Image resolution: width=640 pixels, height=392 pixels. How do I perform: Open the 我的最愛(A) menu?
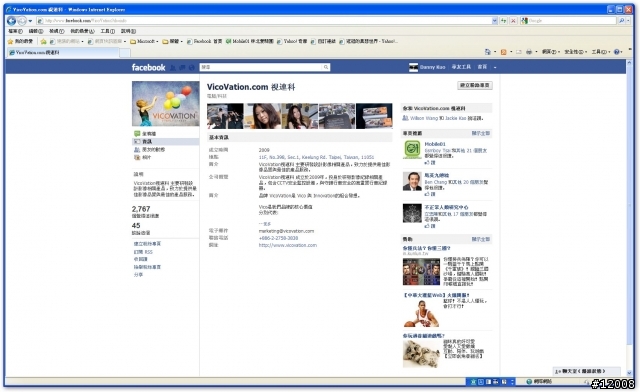pyautogui.click(x=82, y=31)
